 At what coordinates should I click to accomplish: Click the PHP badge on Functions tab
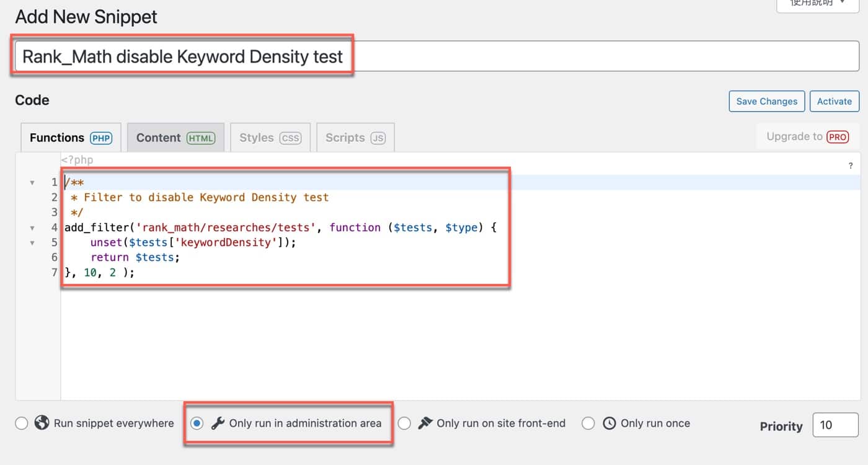click(101, 138)
